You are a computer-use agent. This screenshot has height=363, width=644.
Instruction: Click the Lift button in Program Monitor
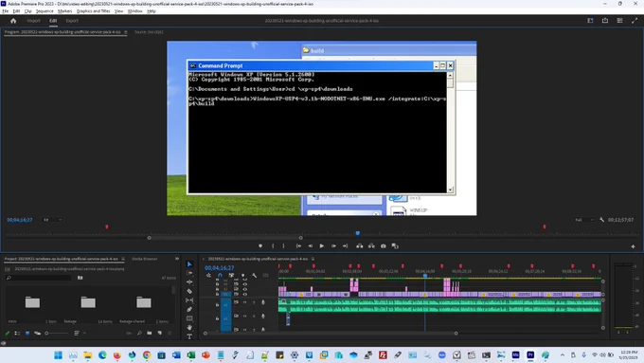click(359, 245)
